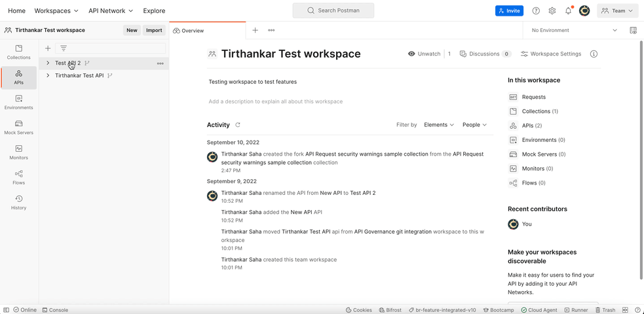644x314 pixels.
Task: Select the APIs sidebar section
Action: pyautogui.click(x=19, y=77)
